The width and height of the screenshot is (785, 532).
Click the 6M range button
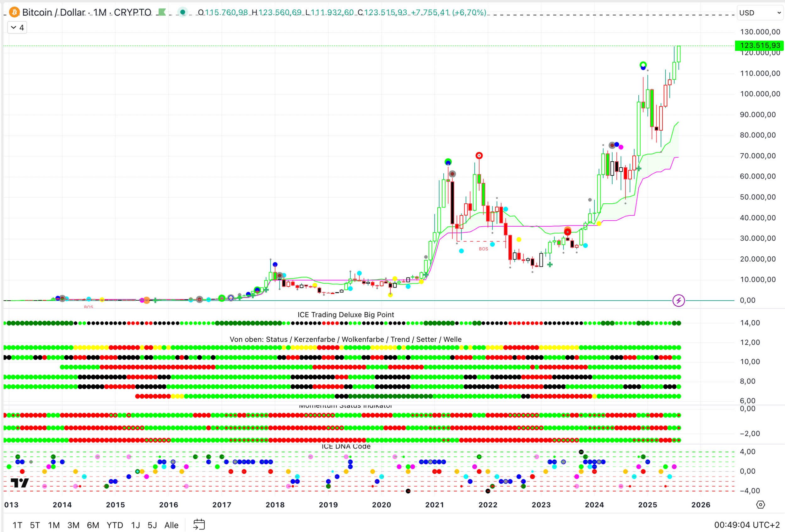tap(93, 525)
